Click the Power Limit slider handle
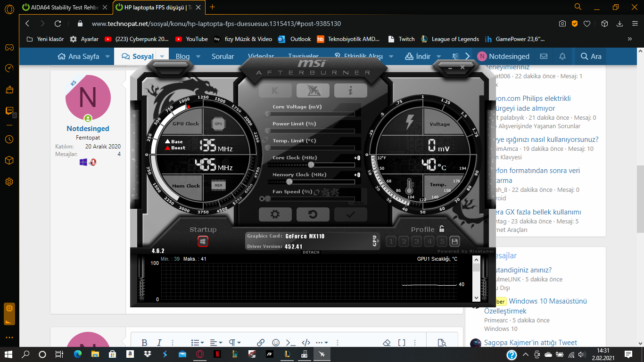The width and height of the screenshot is (644, 362). click(x=268, y=131)
